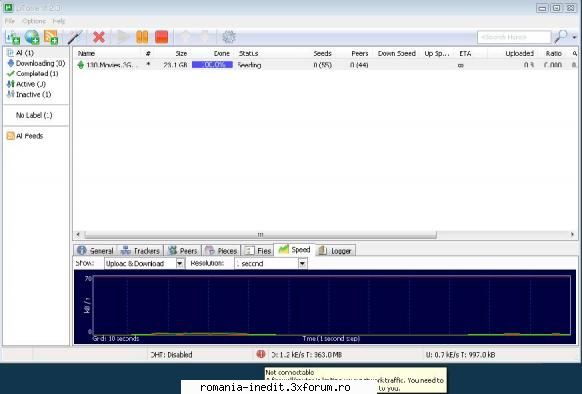Click the Add Torrent from URL globe icon
The image size is (582, 394).
pos(32,37)
